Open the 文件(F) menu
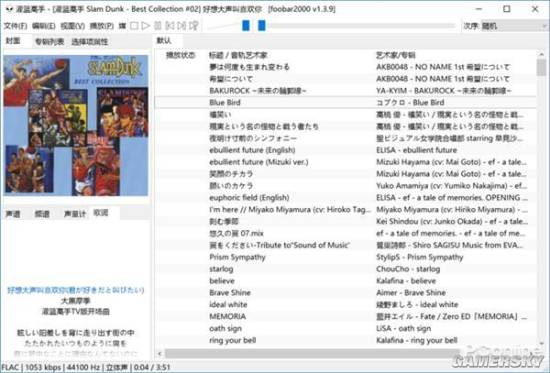The image size is (550, 373). tap(15, 26)
